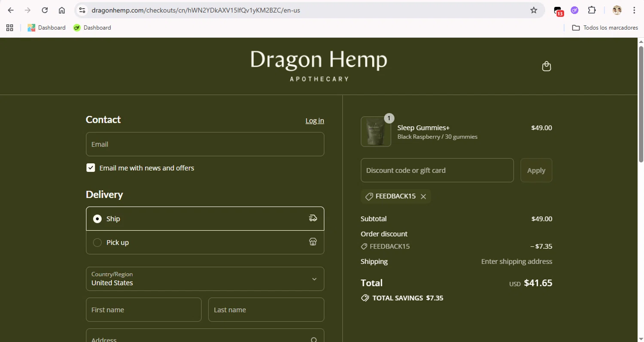The width and height of the screenshot is (644, 342).
Task: Click the search icon in Address field
Action: click(314, 340)
